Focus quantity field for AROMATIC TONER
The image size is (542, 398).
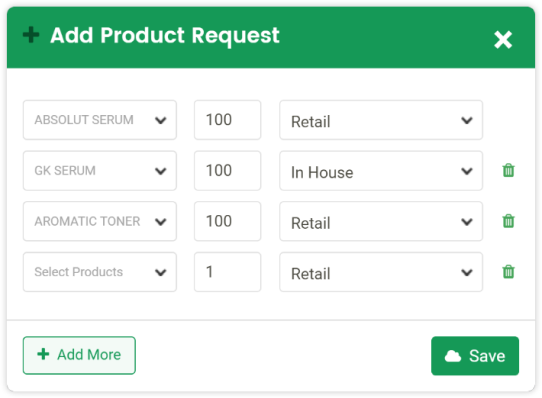pos(227,221)
